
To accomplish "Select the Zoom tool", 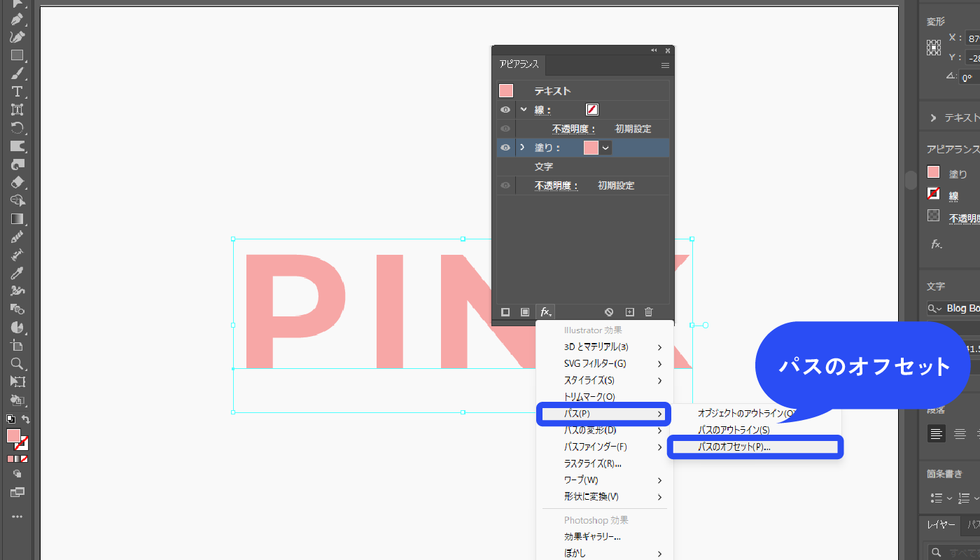I will (17, 364).
